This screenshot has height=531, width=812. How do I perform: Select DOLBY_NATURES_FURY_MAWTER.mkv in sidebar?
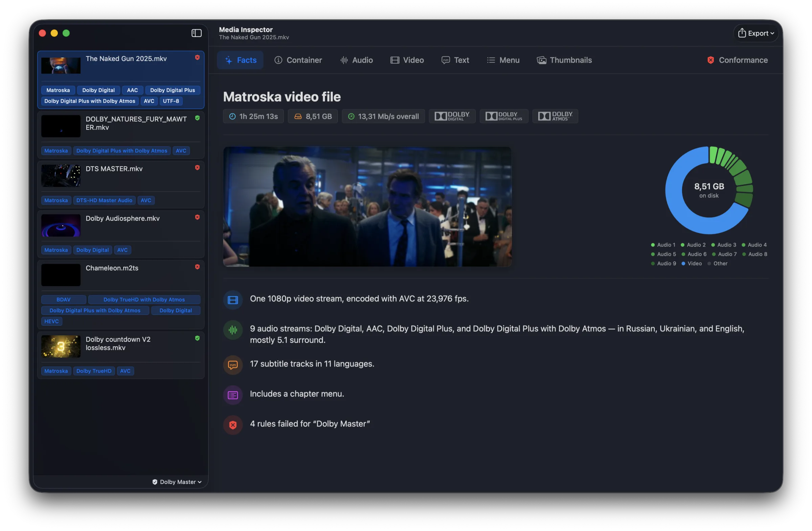pos(121,135)
